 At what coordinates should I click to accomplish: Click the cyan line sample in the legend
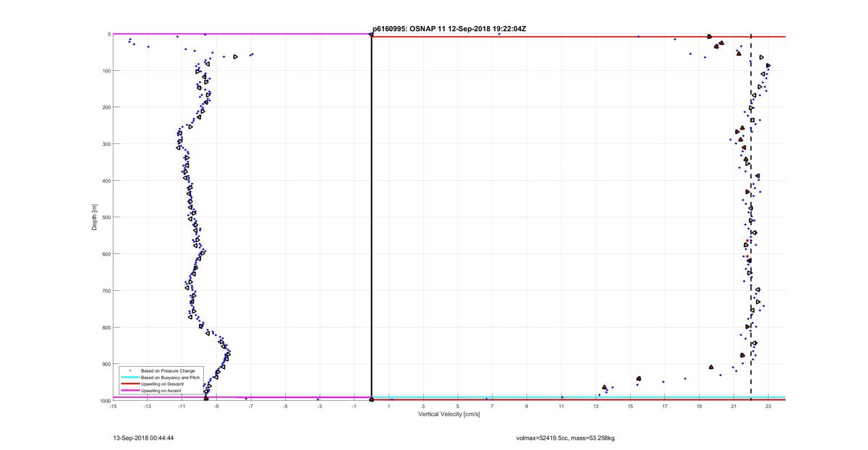coord(129,378)
